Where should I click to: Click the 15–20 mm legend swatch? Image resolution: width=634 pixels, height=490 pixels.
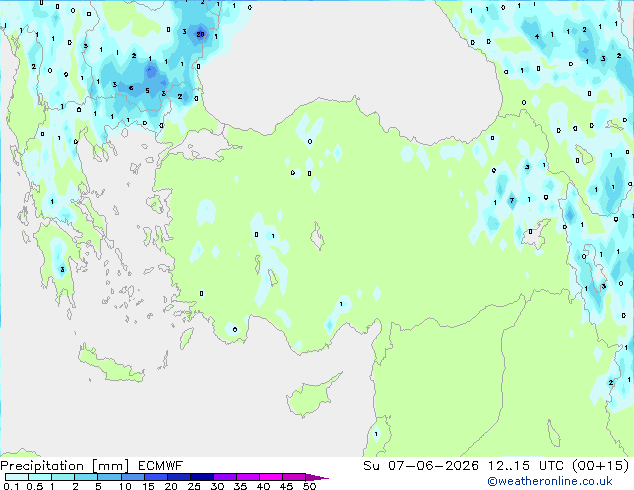coord(155,477)
